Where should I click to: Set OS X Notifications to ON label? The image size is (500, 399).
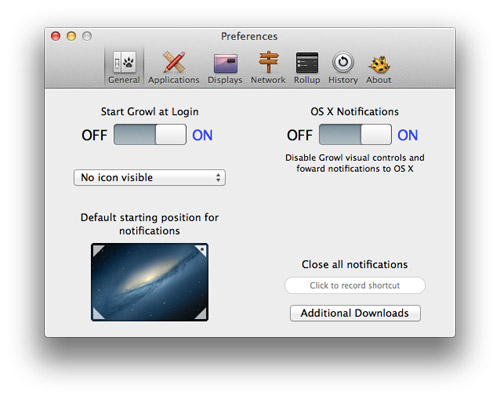tap(407, 135)
